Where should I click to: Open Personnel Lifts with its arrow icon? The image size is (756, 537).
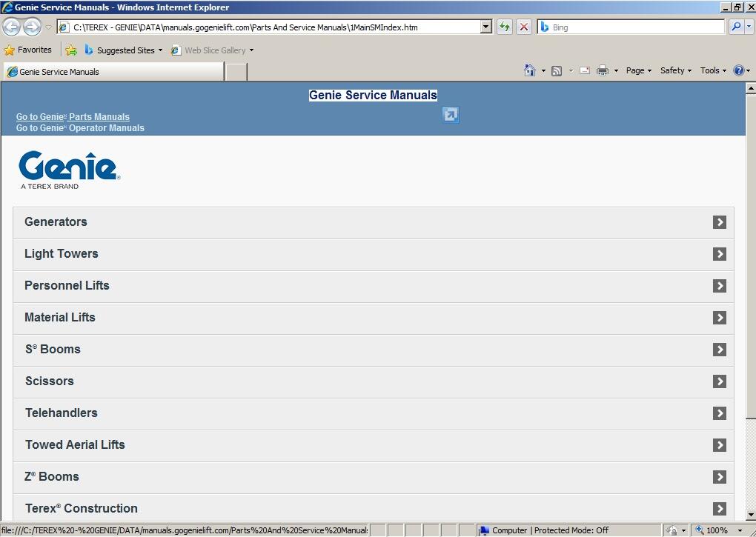[720, 286]
